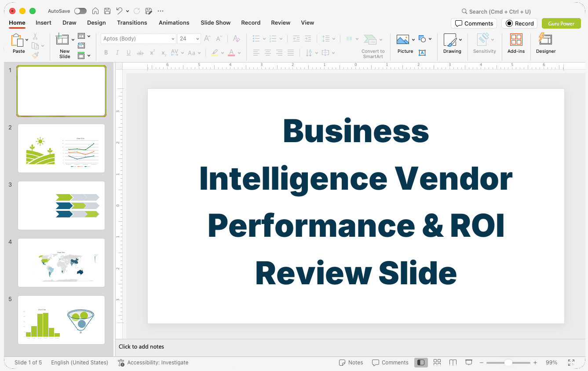Open more quick access options (ellipsis)
The image size is (588, 371).
[161, 11]
